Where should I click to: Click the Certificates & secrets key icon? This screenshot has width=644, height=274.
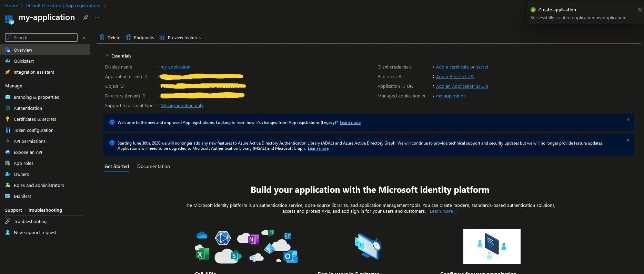point(8,119)
